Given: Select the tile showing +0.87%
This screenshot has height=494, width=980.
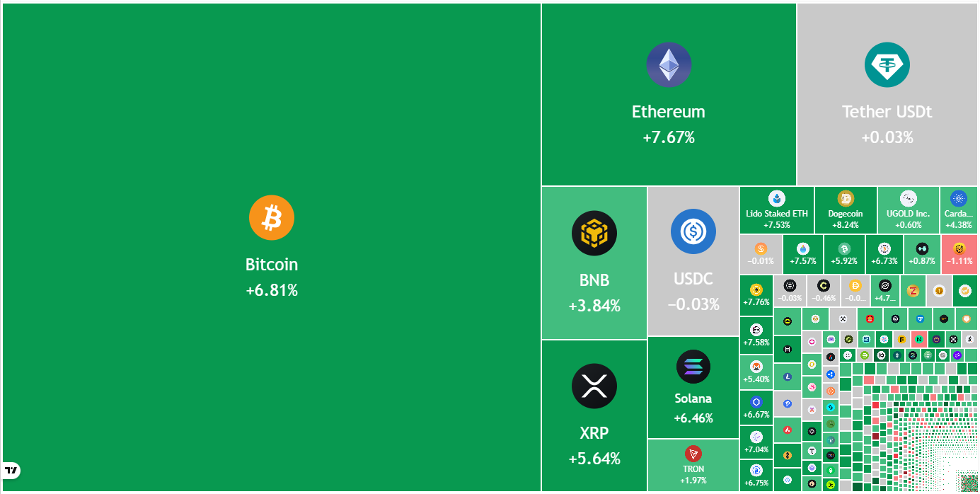Looking at the screenshot, I should click(x=922, y=255).
